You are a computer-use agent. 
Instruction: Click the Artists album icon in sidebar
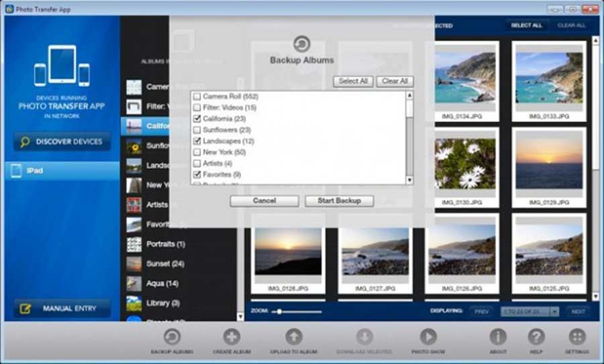[x=134, y=205]
